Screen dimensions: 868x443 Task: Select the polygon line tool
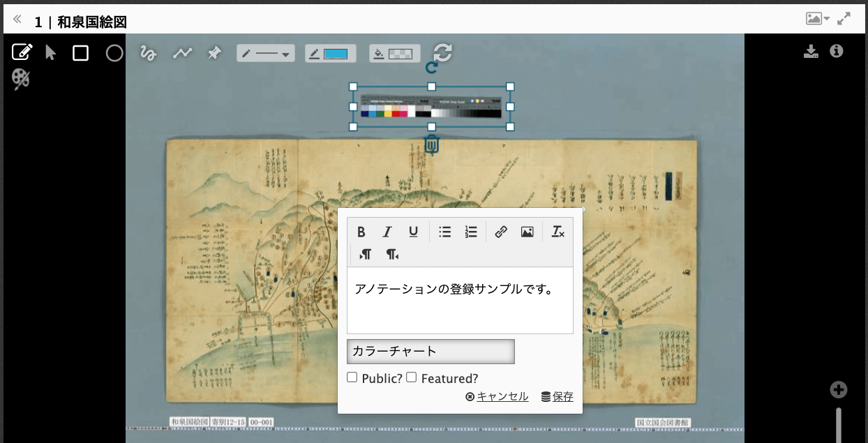(x=183, y=53)
